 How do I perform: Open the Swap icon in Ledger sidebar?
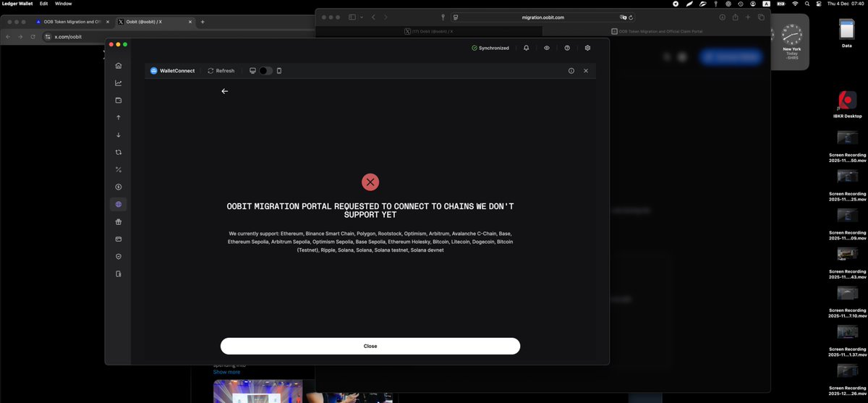(x=119, y=153)
